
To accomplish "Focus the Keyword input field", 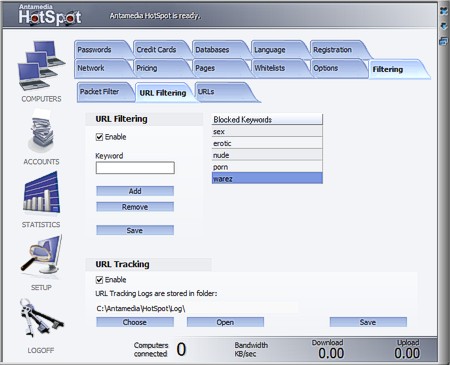I will (135, 168).
